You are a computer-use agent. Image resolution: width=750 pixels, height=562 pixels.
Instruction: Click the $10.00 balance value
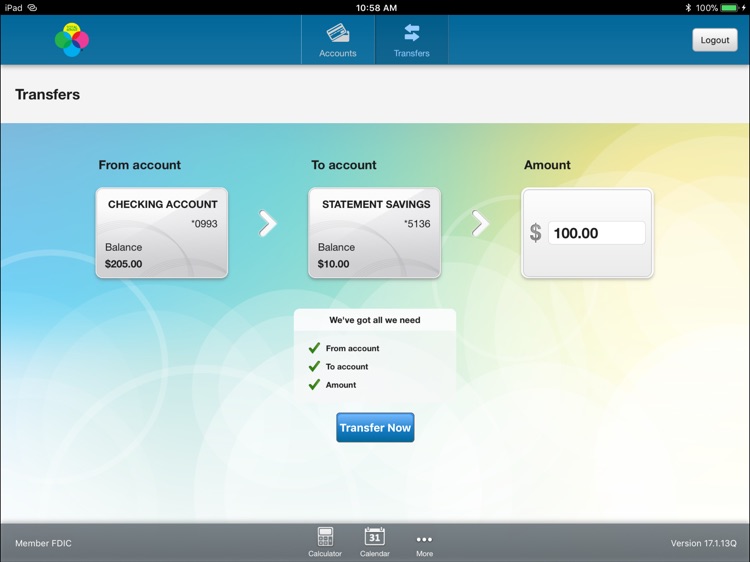333,264
